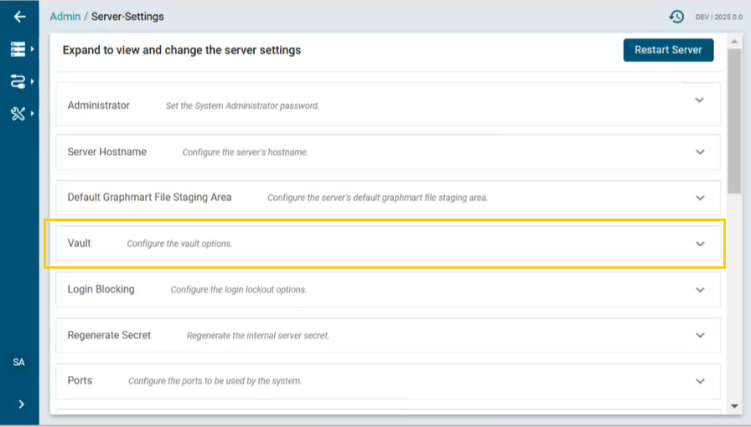Click the Login Blocking section title
The height and width of the screenshot is (427, 751).
(101, 289)
